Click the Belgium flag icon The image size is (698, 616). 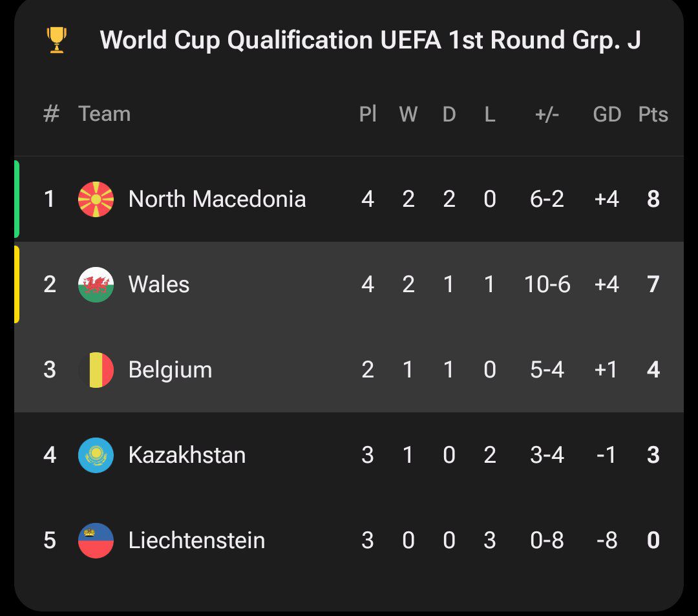pyautogui.click(x=96, y=370)
